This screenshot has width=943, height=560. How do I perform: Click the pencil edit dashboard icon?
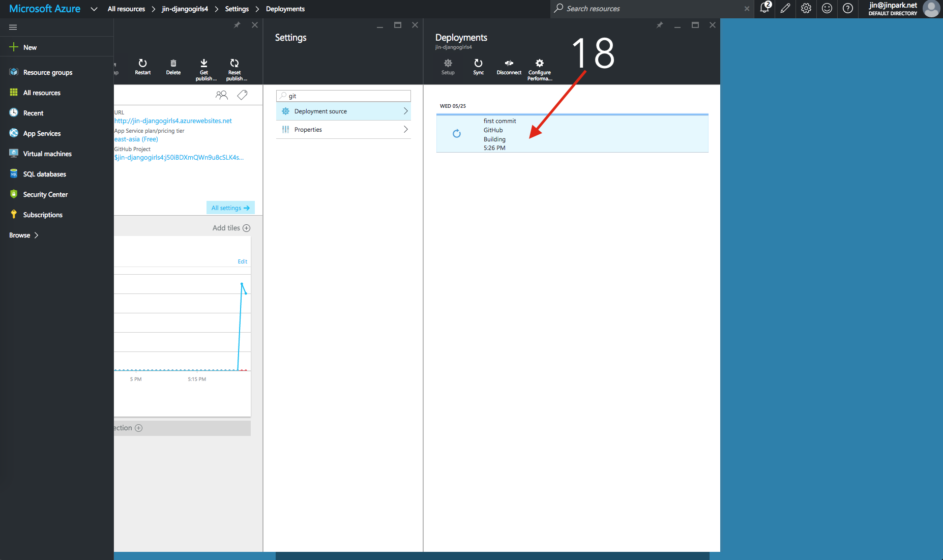(x=785, y=8)
